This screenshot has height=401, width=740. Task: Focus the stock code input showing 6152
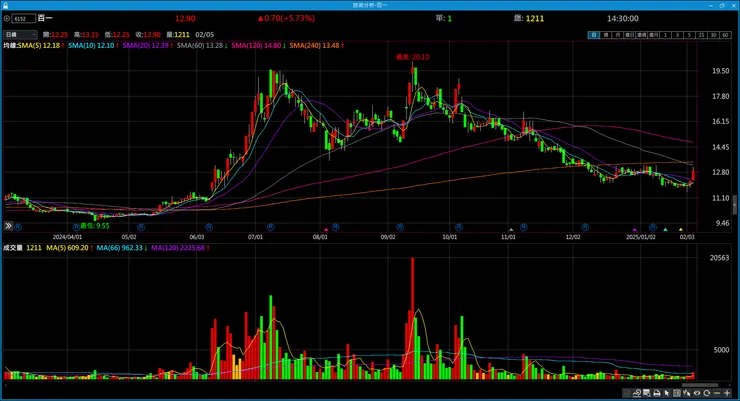(24, 18)
